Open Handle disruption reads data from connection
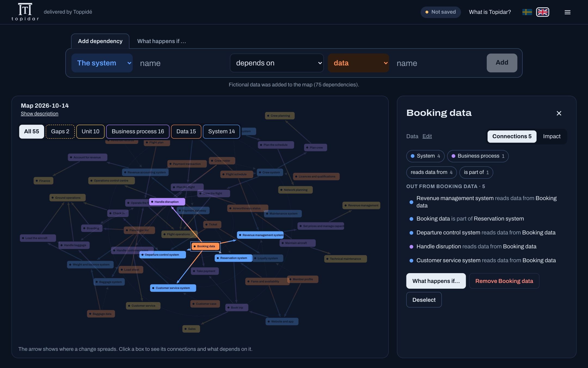The width and height of the screenshot is (588, 368). click(x=476, y=246)
